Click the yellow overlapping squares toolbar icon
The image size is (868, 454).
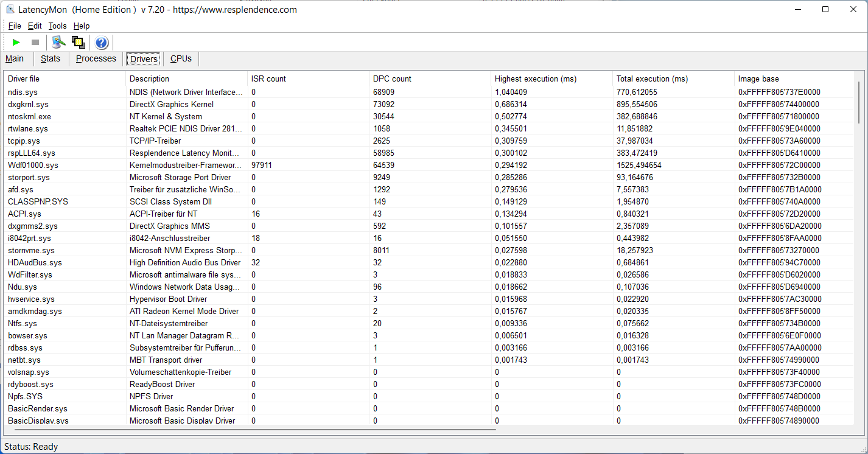[78, 43]
